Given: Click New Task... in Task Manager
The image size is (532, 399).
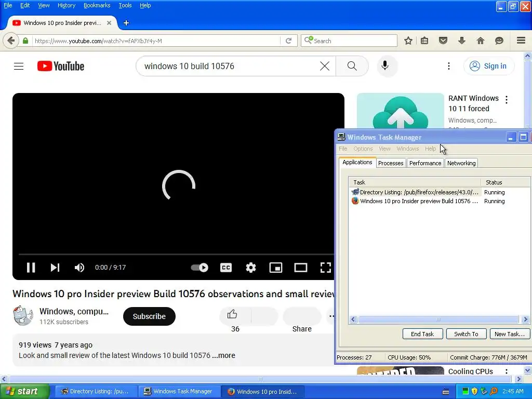Looking at the screenshot, I should 510,334.
